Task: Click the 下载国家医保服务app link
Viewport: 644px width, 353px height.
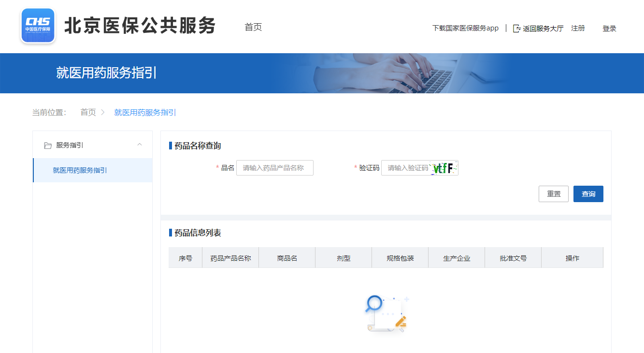Action: pos(465,28)
